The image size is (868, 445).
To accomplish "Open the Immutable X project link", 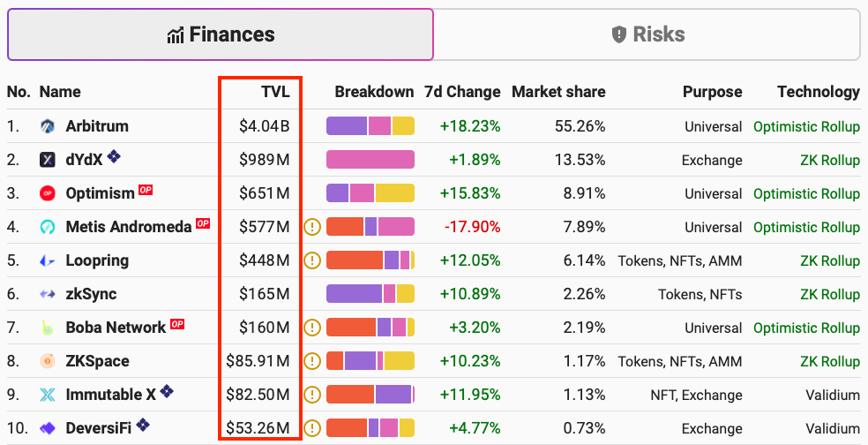I will pos(111,395).
